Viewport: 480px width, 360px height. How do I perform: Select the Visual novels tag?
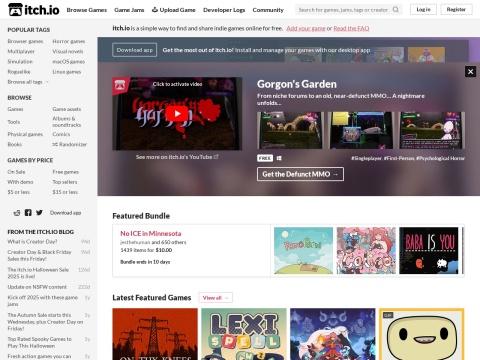click(68, 52)
